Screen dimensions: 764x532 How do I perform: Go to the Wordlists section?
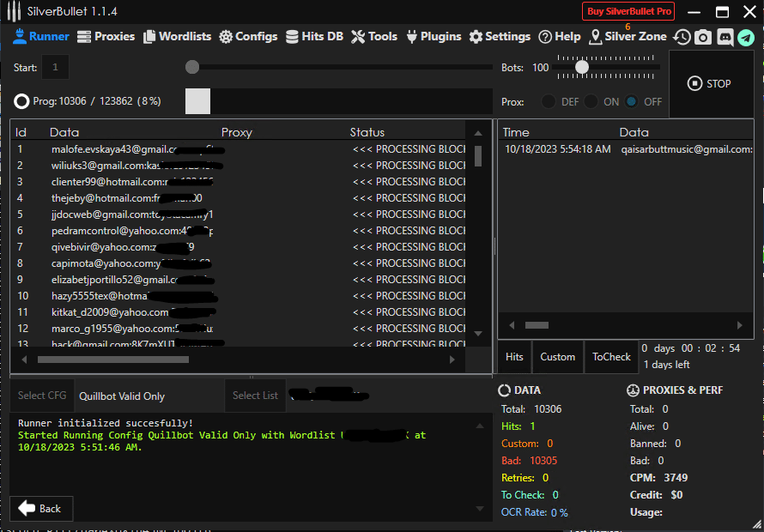pyautogui.click(x=178, y=37)
